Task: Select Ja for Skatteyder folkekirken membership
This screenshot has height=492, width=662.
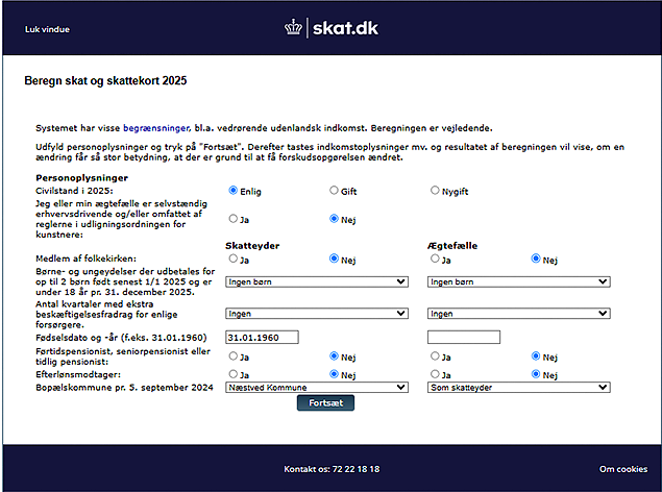Action: pyautogui.click(x=233, y=258)
